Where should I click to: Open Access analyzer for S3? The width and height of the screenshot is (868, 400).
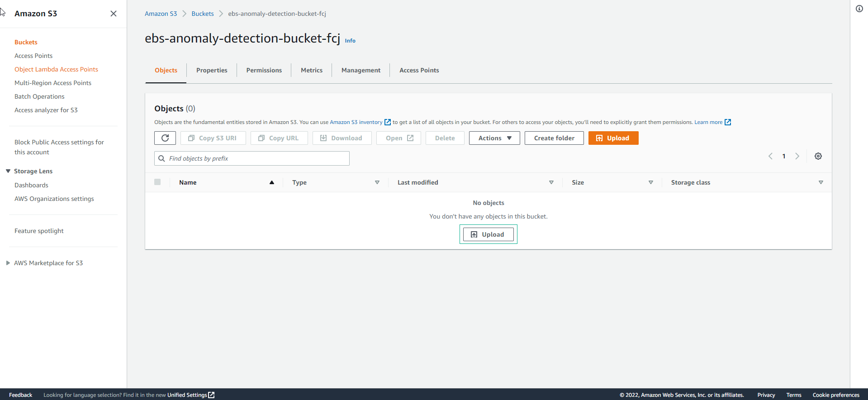pyautogui.click(x=46, y=110)
